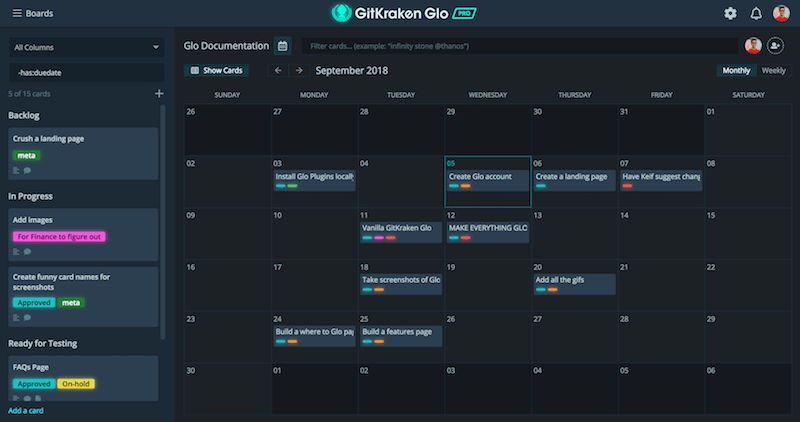Click the -has:duedate filter field
This screenshot has height=422, width=800.
click(x=86, y=72)
